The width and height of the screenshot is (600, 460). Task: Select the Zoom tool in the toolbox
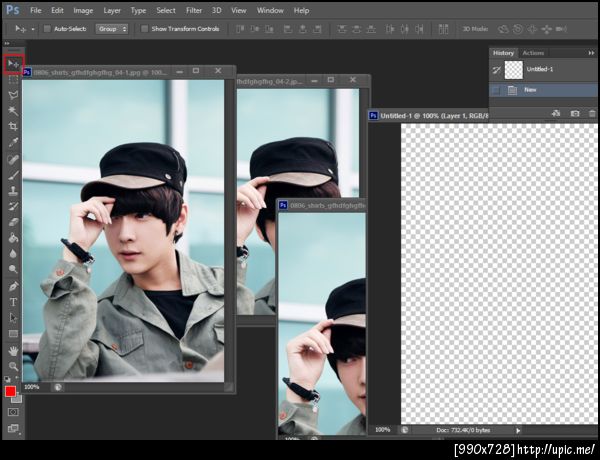13,366
